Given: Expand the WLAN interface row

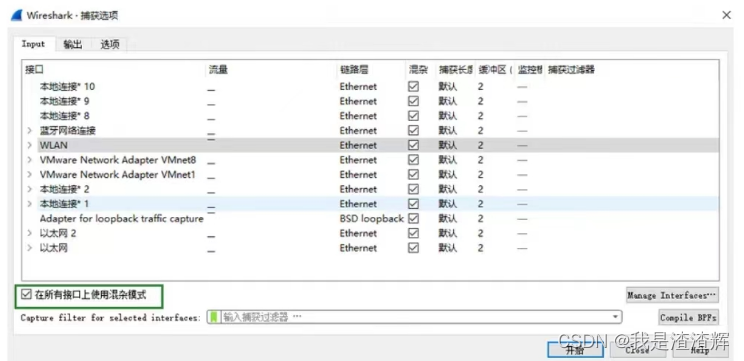Looking at the screenshot, I should pyautogui.click(x=29, y=145).
